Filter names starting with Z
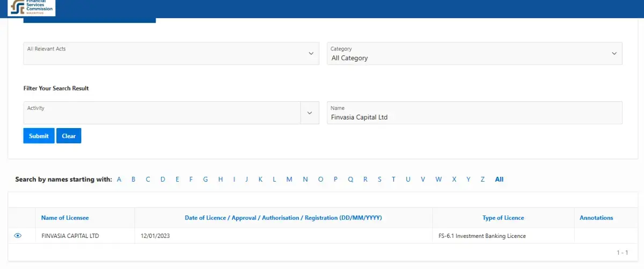 [x=482, y=180]
